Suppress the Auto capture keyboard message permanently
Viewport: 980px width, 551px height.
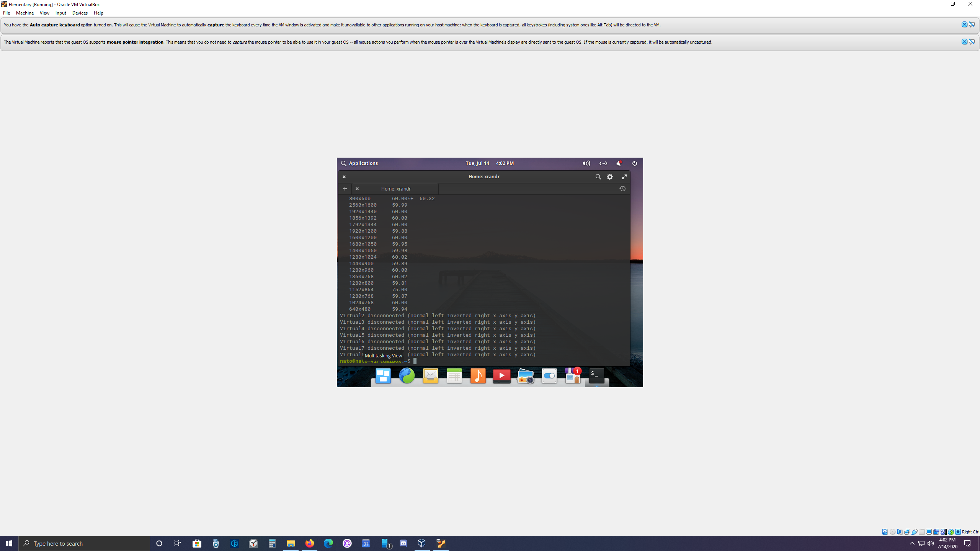pos(972,24)
